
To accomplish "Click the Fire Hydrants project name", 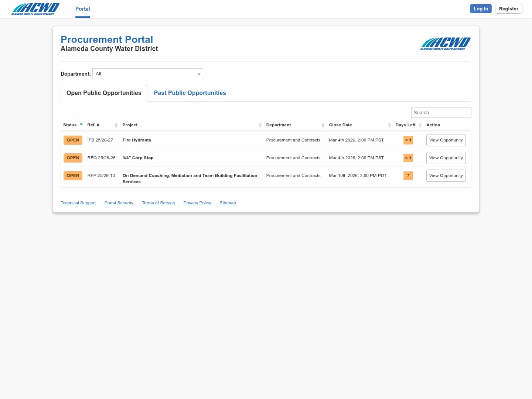I will [x=137, y=140].
